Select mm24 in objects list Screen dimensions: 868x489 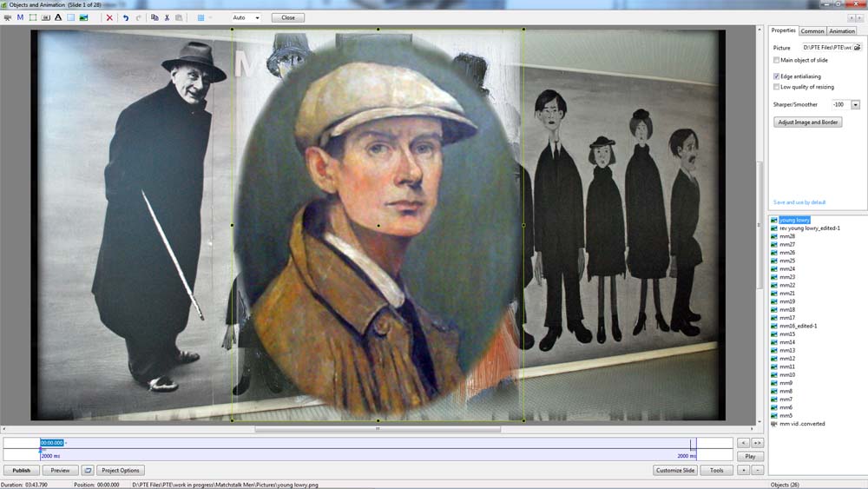(786, 268)
